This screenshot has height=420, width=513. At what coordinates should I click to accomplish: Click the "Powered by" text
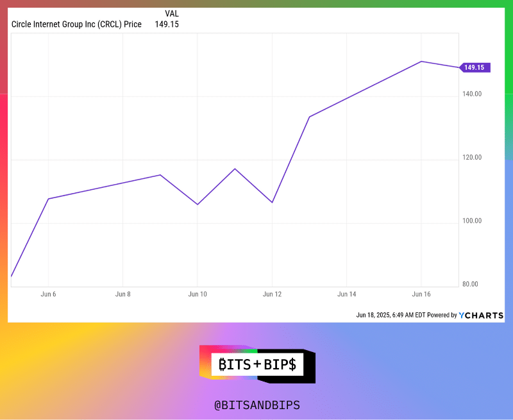(x=442, y=315)
